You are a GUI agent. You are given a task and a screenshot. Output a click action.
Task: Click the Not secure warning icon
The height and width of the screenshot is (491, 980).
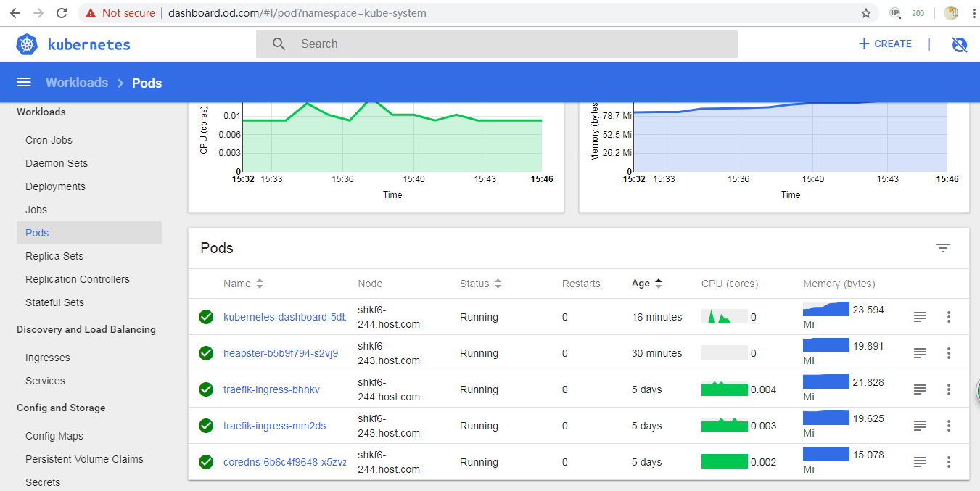click(91, 13)
